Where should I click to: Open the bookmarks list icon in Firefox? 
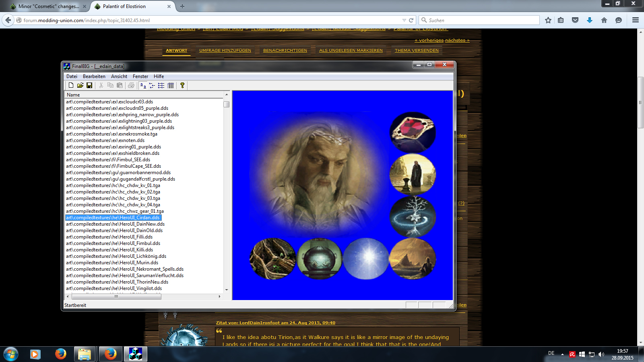pyautogui.click(x=561, y=20)
